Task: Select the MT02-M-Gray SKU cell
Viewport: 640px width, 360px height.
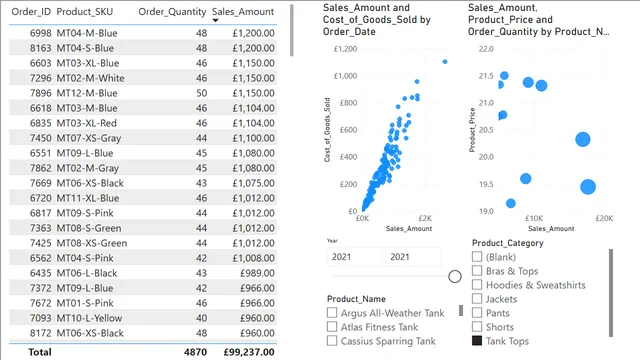Action: [x=87, y=168]
